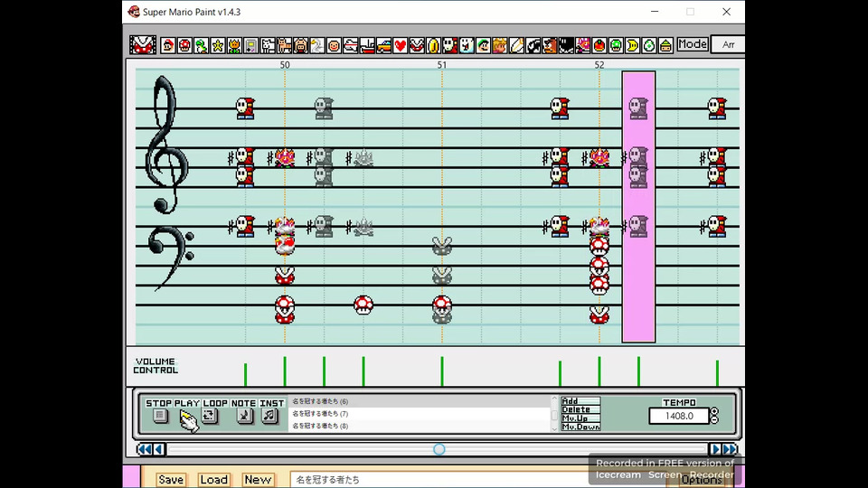The height and width of the screenshot is (488, 868).
Task: Select the Fire Flower instrument icon
Action: (x=234, y=45)
